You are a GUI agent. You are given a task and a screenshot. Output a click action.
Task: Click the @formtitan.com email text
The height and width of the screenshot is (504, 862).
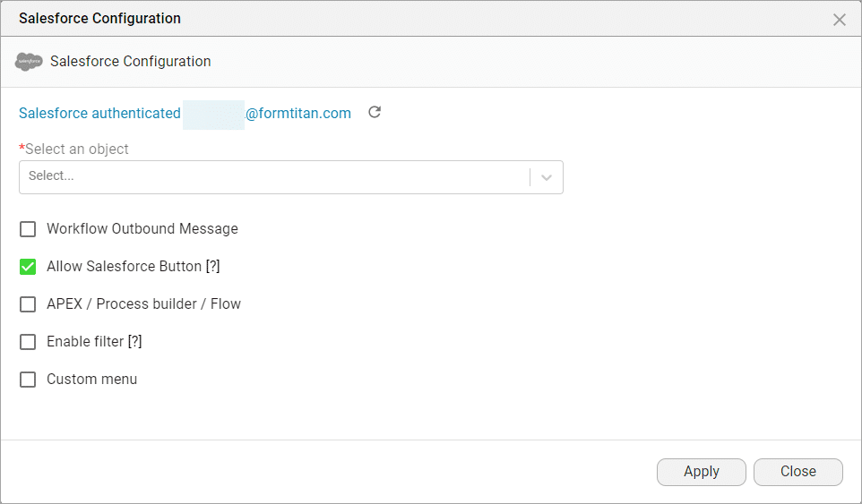coord(298,113)
